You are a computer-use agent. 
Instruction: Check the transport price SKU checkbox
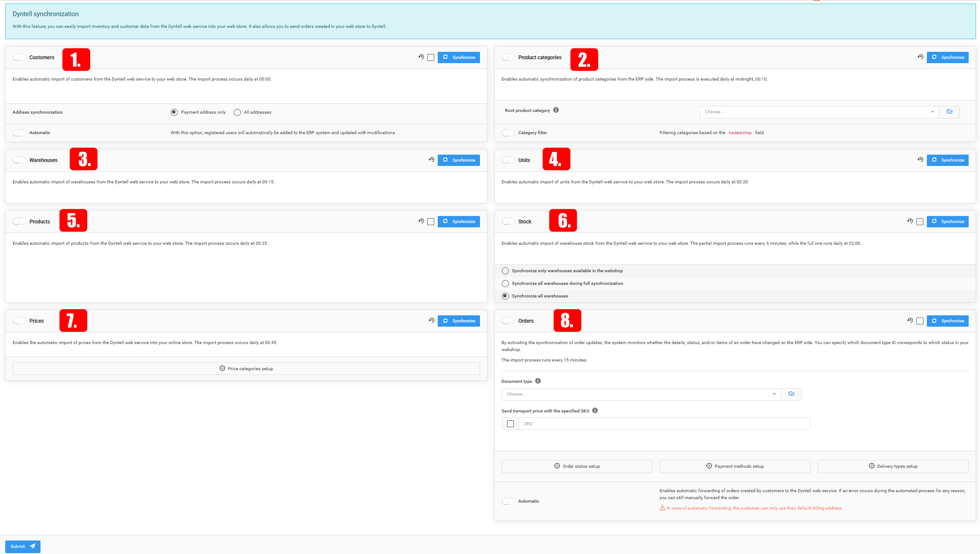click(x=510, y=424)
